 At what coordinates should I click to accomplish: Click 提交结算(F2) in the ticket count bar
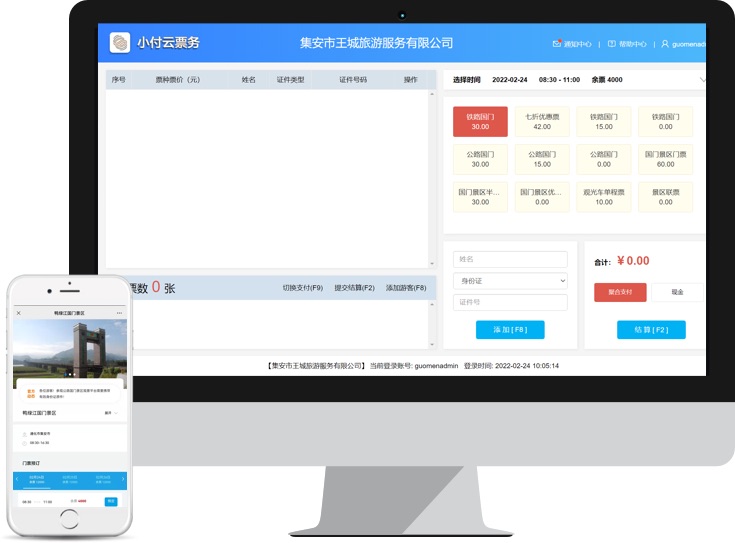tap(354, 288)
